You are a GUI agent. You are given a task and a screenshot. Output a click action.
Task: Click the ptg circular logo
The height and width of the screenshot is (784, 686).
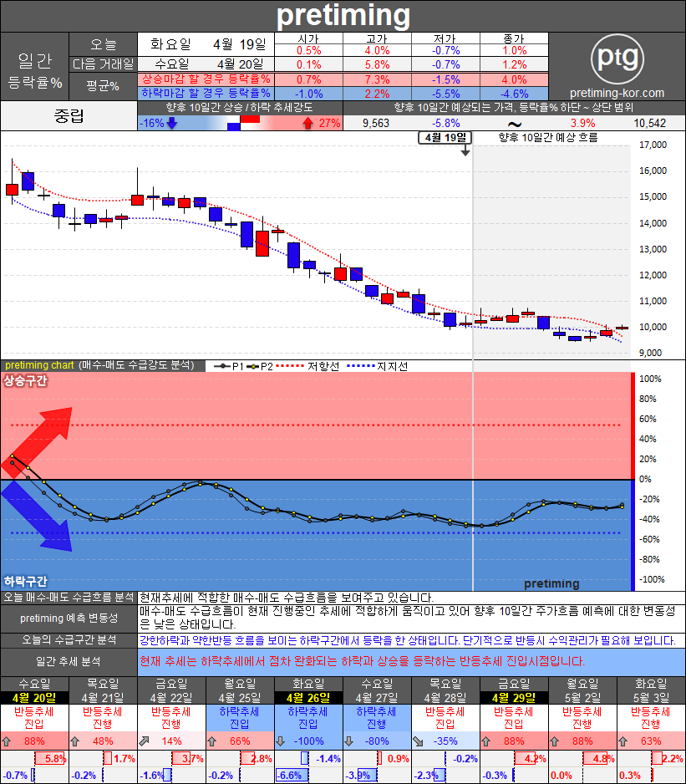[617, 59]
